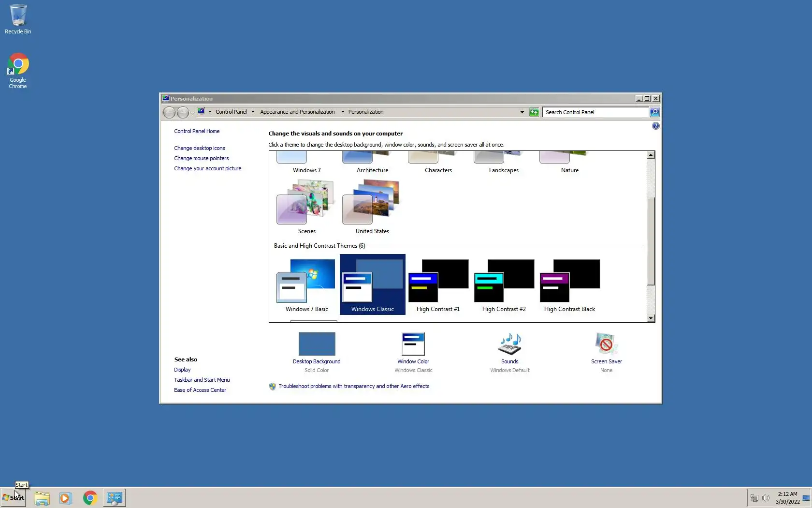Viewport: 812px width, 508px height.
Task: Launch Google Chrome from the taskbar
Action: pos(90,498)
